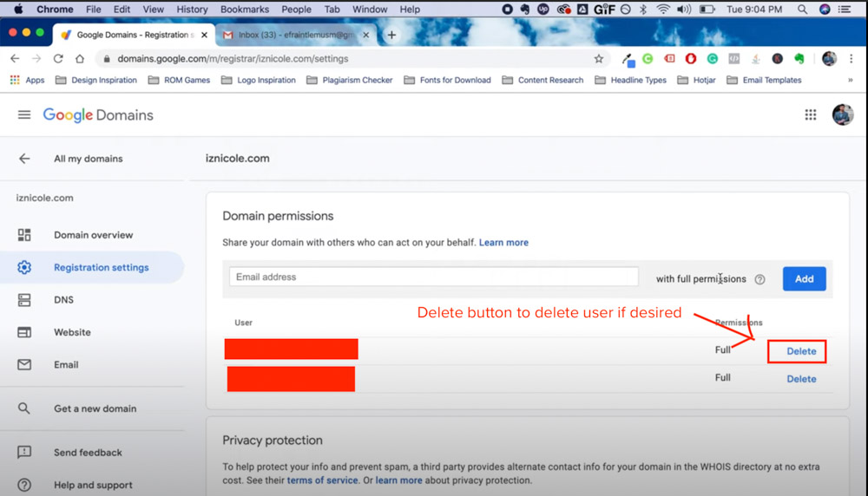Image resolution: width=868 pixels, height=496 pixels.
Task: Close the Gmail Inbox tab
Action: (x=366, y=35)
